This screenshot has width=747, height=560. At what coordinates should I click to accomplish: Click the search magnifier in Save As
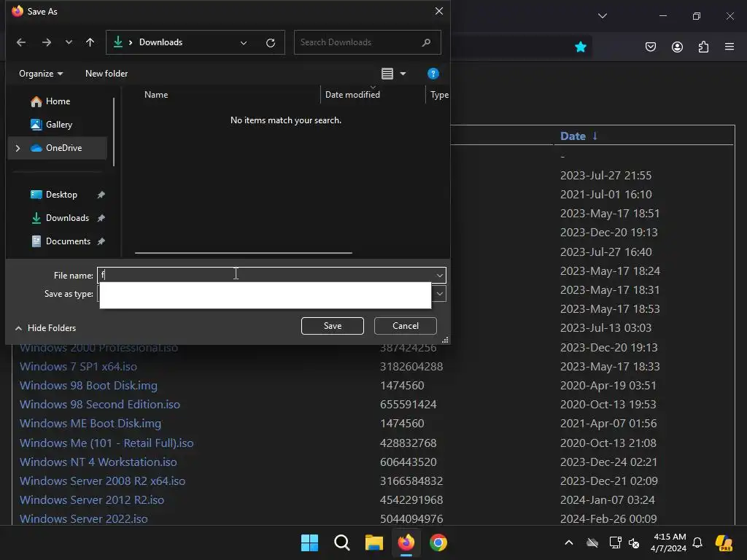tap(426, 42)
